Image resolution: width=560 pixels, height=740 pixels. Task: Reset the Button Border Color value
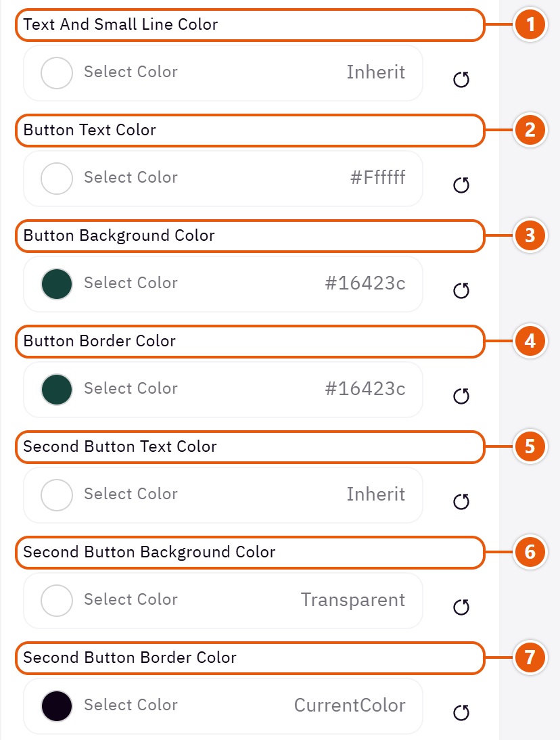[461, 396]
